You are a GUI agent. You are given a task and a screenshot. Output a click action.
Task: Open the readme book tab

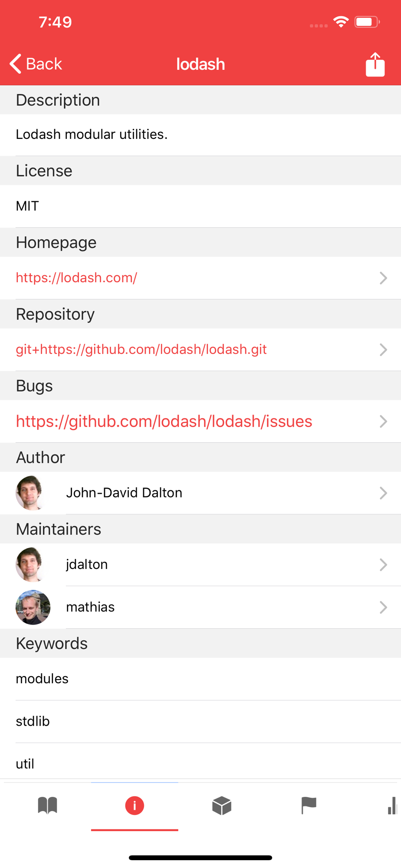click(48, 806)
